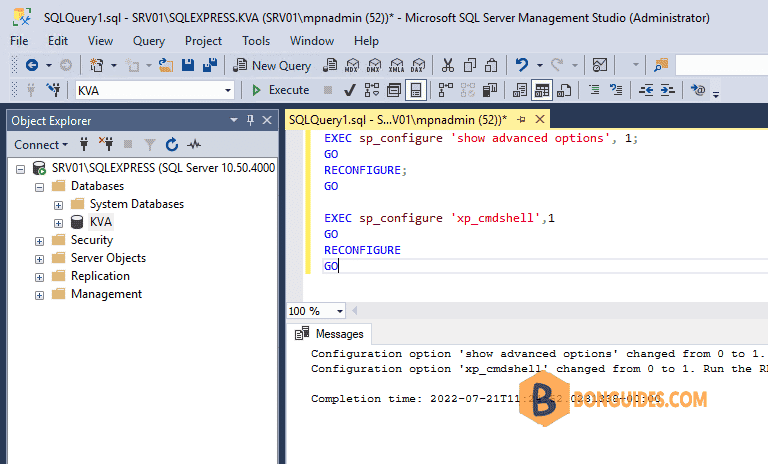The height and width of the screenshot is (464, 768).
Task: Click the Save floppy disk icon
Action: coord(188,65)
